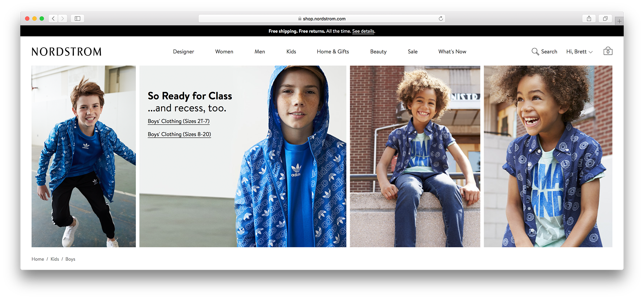Open the Safari share icon

[x=589, y=18]
